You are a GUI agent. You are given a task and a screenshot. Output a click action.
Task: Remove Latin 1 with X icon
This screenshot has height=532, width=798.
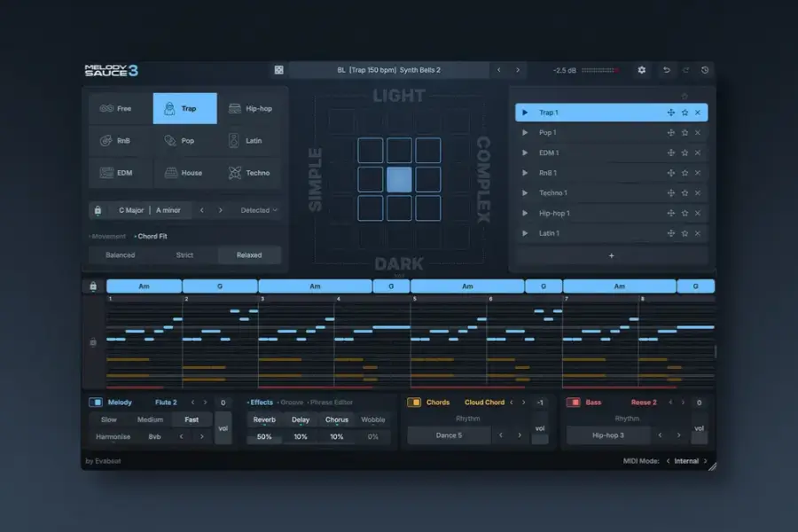point(698,233)
